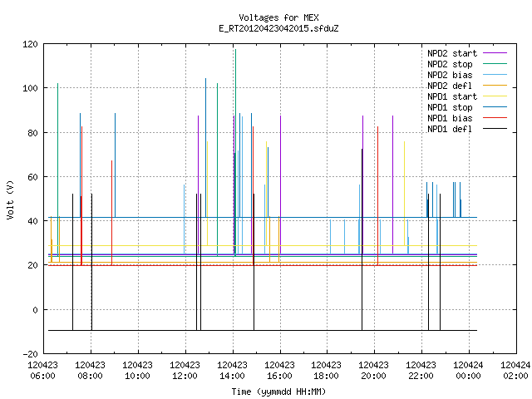Click the tallest green spike near 14:00
The image size is (532, 399).
(x=235, y=153)
